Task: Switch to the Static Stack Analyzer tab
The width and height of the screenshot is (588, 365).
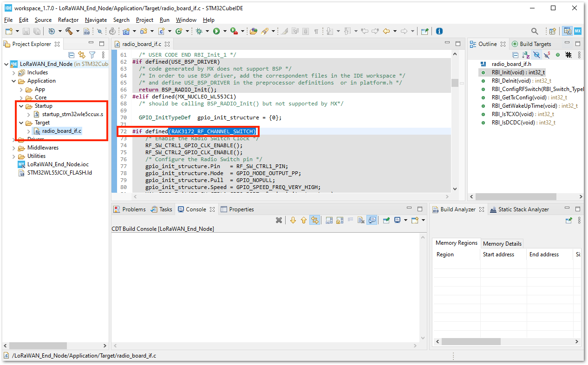Action: (x=519, y=209)
